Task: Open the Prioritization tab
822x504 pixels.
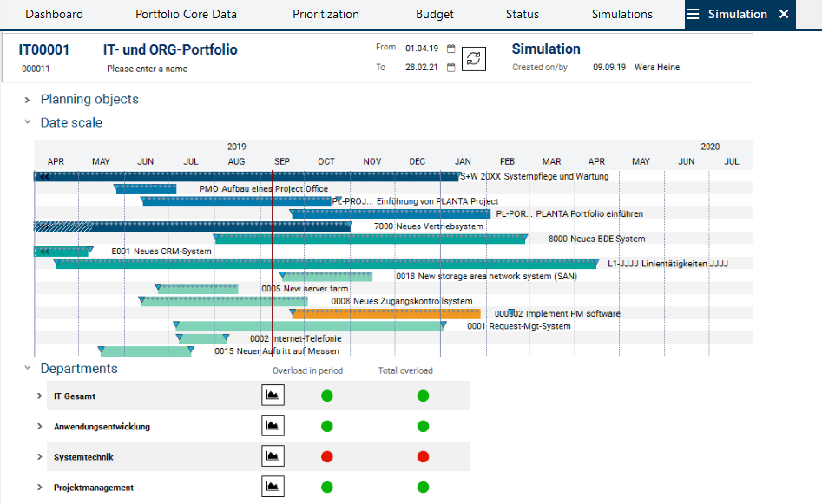Action: click(326, 15)
